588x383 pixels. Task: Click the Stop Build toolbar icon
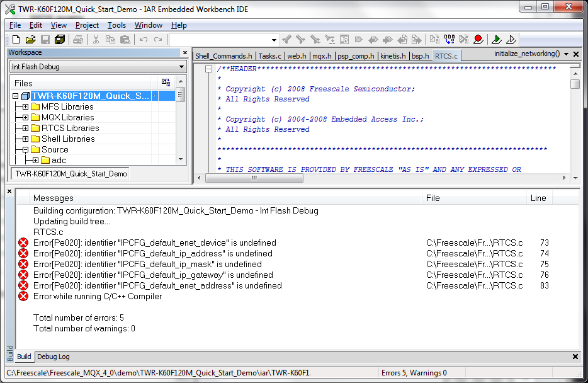[x=464, y=40]
